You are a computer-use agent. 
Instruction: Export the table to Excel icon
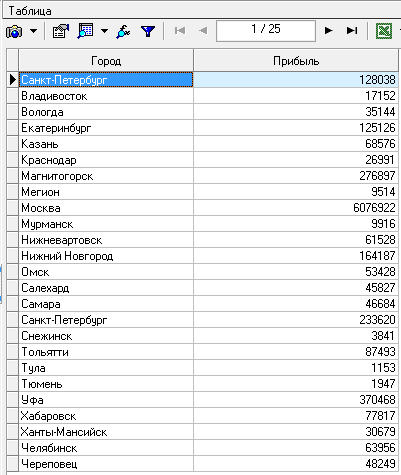pyautogui.click(x=384, y=31)
